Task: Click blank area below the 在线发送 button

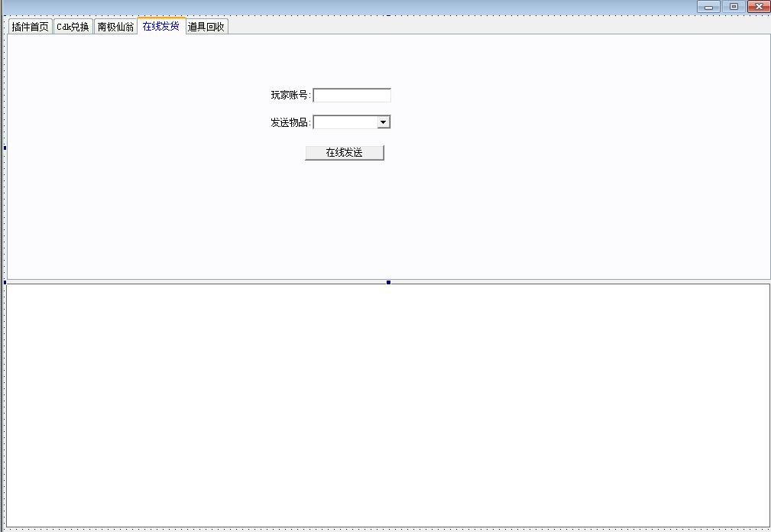Action: 344,214
